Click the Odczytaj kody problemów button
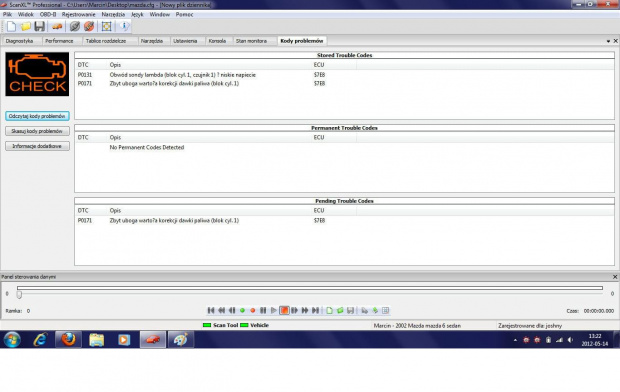620x392 pixels. pos(37,116)
